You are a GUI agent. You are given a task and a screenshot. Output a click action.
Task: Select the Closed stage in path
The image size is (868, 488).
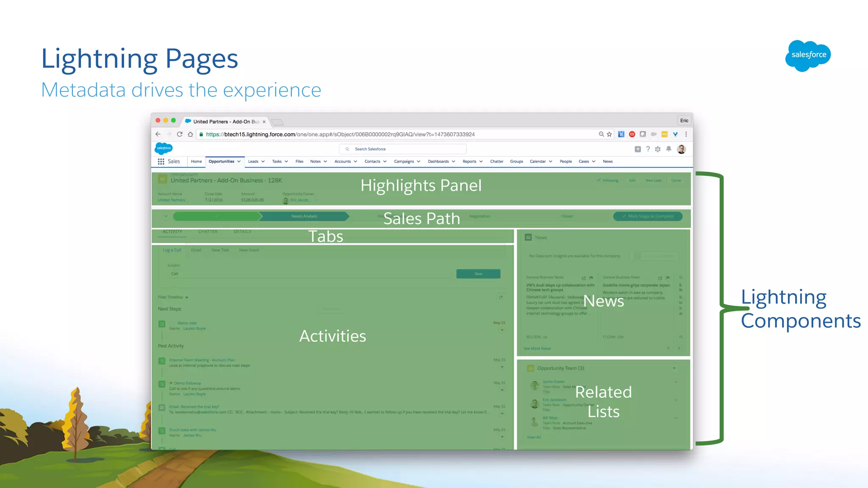[x=567, y=216]
